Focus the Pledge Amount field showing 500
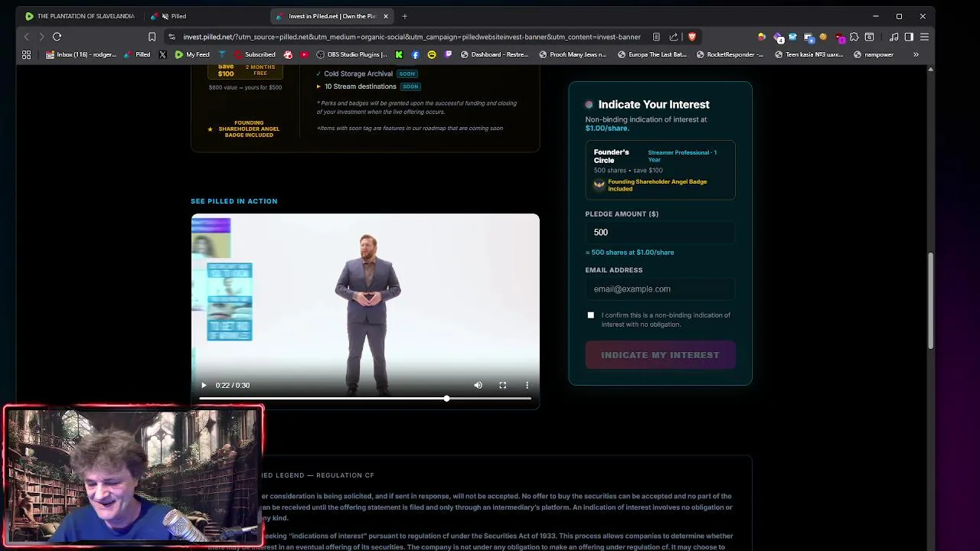 [660, 233]
